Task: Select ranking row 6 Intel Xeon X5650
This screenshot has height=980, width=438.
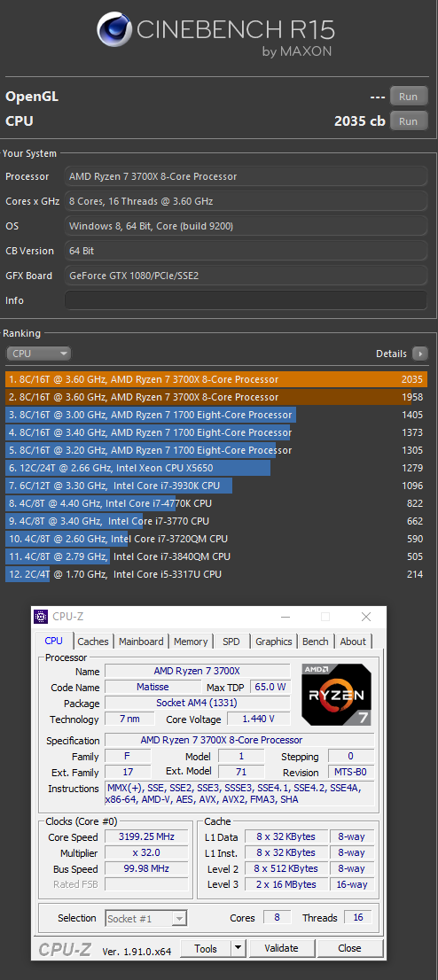Action: 216,468
